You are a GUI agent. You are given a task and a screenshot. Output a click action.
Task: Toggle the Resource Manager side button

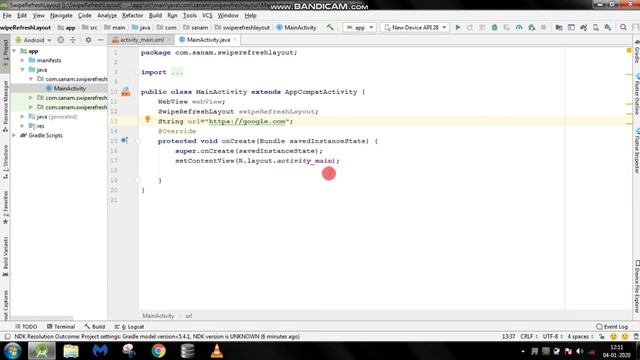pyautogui.click(x=5, y=106)
